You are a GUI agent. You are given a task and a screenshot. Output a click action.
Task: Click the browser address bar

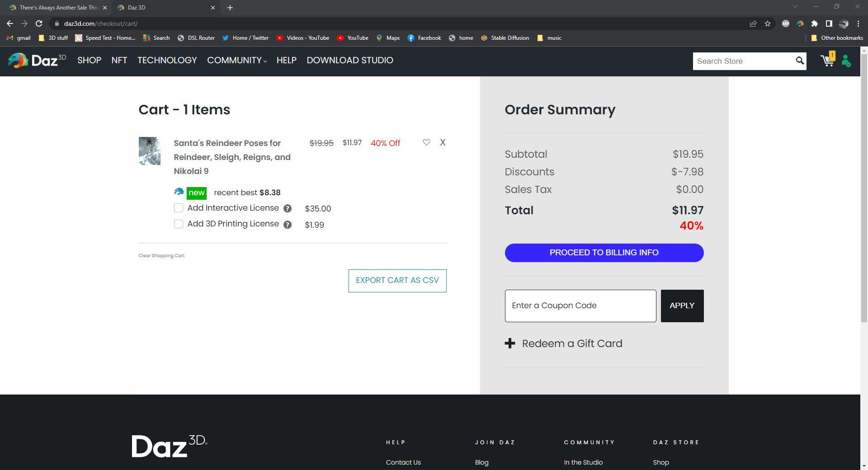pos(398,23)
